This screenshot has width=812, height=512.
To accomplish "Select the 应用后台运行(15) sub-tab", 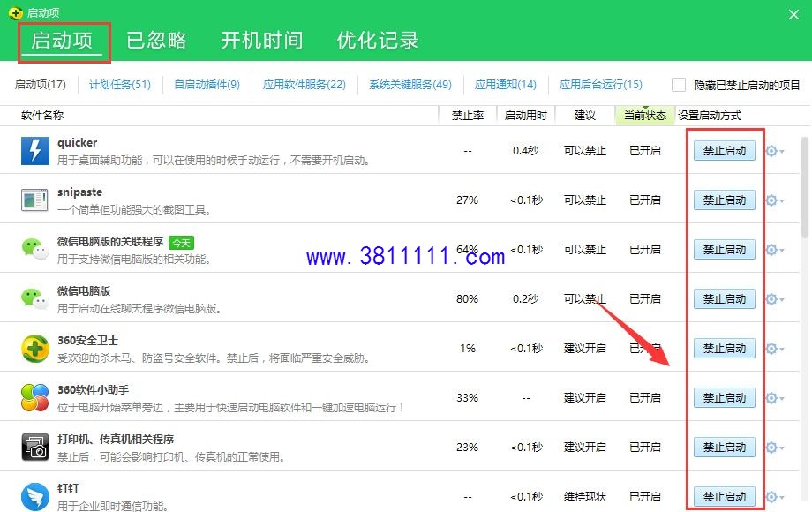I will 601,85.
